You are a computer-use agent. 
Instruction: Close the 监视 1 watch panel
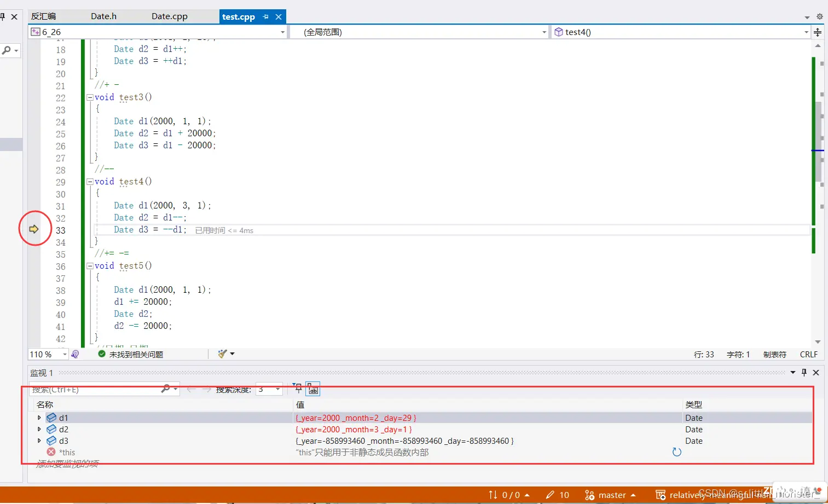[816, 373]
